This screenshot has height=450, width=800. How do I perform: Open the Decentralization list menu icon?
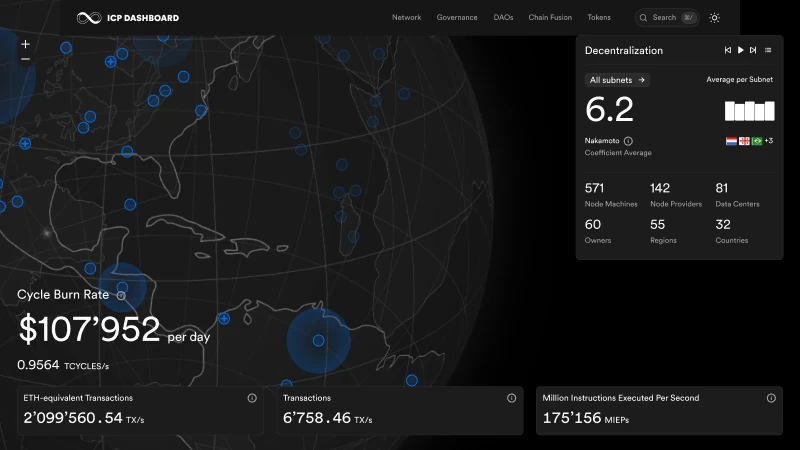tap(768, 50)
